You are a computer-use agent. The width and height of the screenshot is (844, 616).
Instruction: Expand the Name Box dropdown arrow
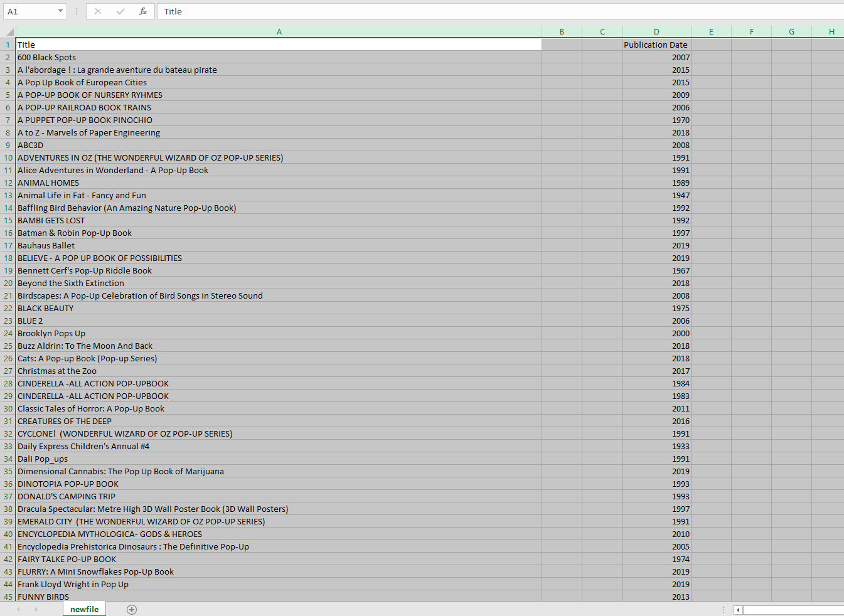point(60,11)
